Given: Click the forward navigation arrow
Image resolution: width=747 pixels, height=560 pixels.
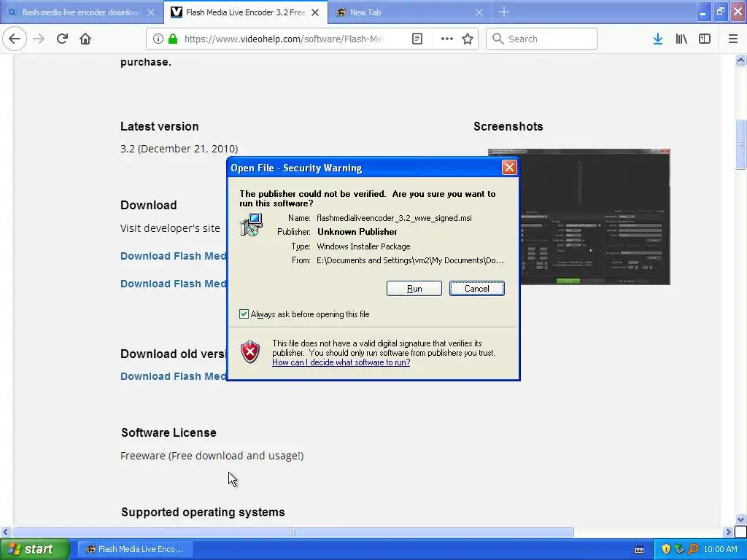Looking at the screenshot, I should point(39,39).
